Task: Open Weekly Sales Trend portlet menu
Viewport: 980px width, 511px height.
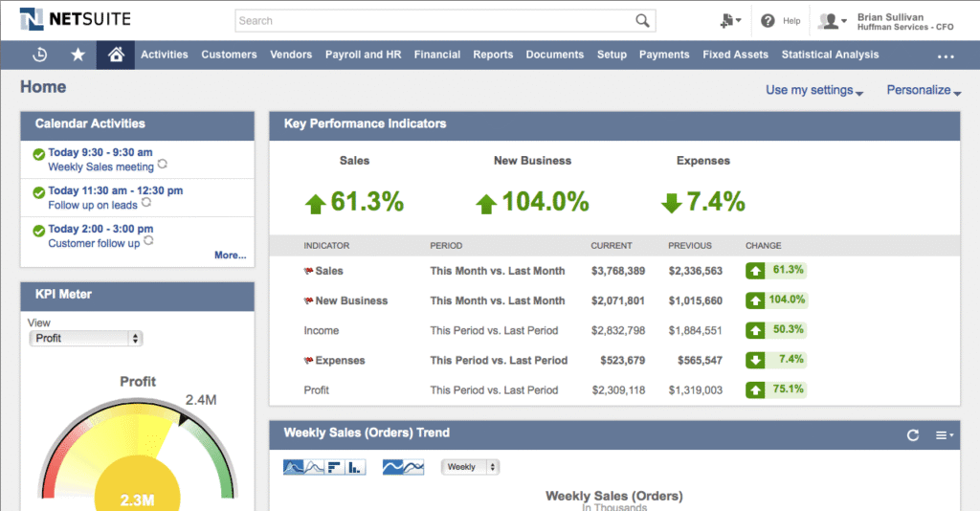Action: [x=945, y=435]
